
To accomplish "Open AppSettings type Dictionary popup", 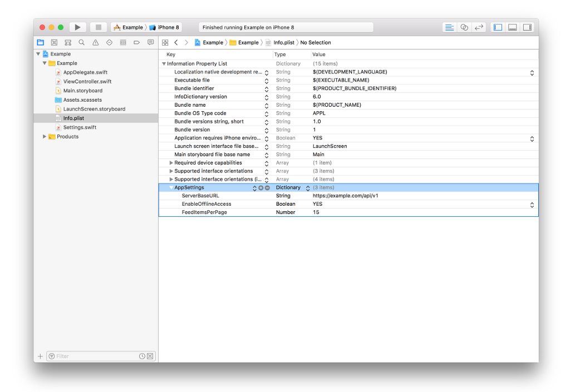I will pos(308,188).
